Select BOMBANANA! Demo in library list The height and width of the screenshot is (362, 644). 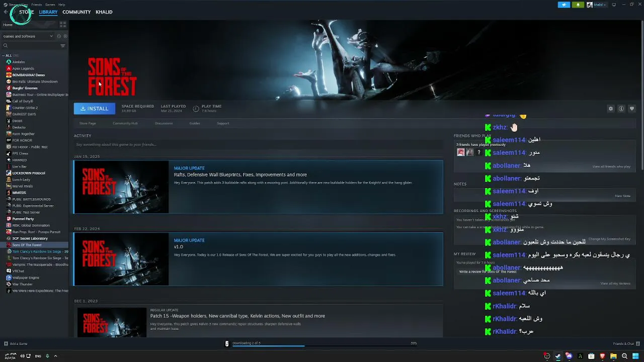pos(34,75)
